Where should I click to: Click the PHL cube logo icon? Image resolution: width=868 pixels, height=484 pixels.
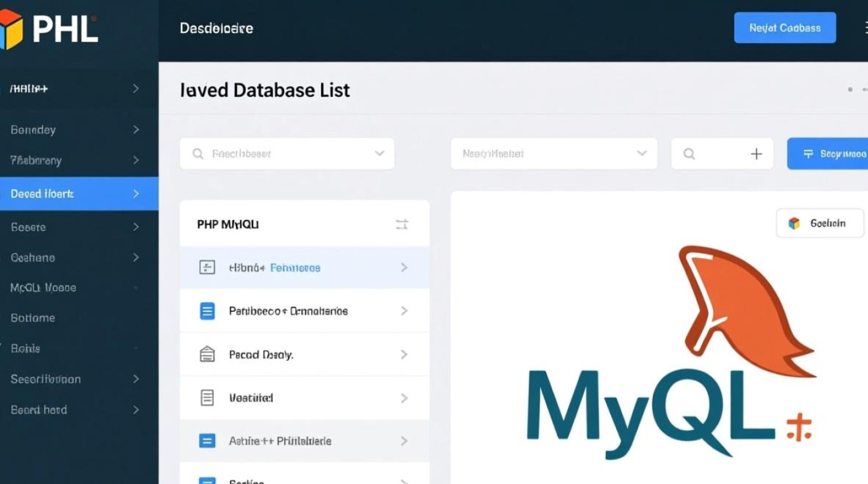coord(11,29)
